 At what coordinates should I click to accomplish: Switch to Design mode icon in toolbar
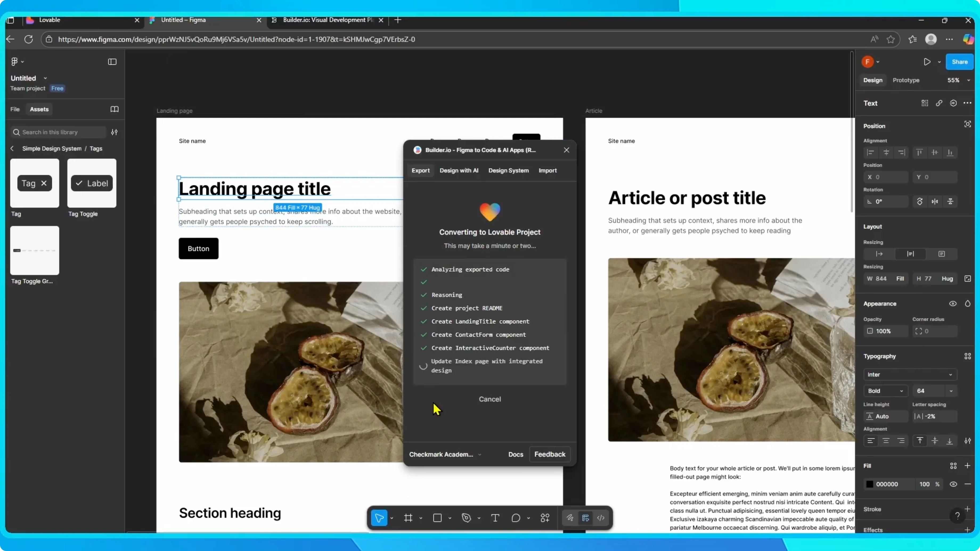[585, 518]
